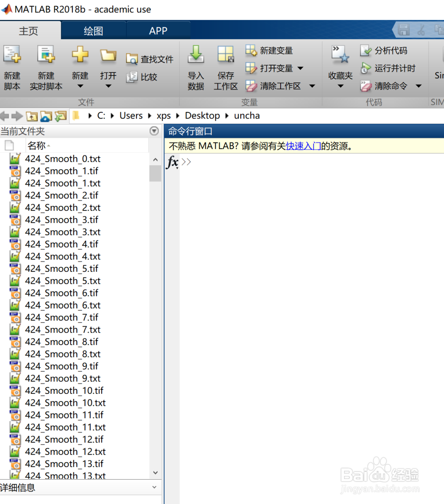Select file 424_Smooth_10.tif
The height and width of the screenshot is (504, 444).
click(x=64, y=390)
